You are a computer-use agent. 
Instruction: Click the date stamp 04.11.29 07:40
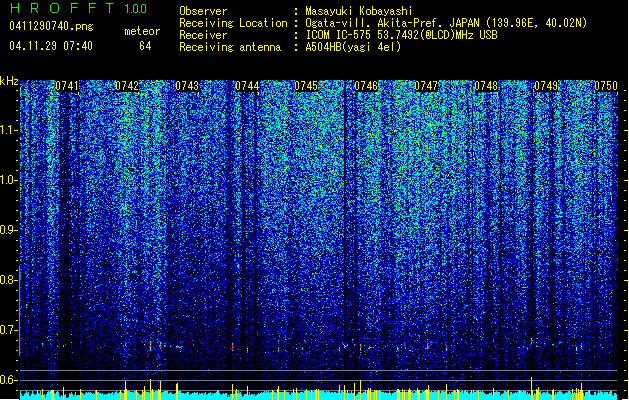51,46
